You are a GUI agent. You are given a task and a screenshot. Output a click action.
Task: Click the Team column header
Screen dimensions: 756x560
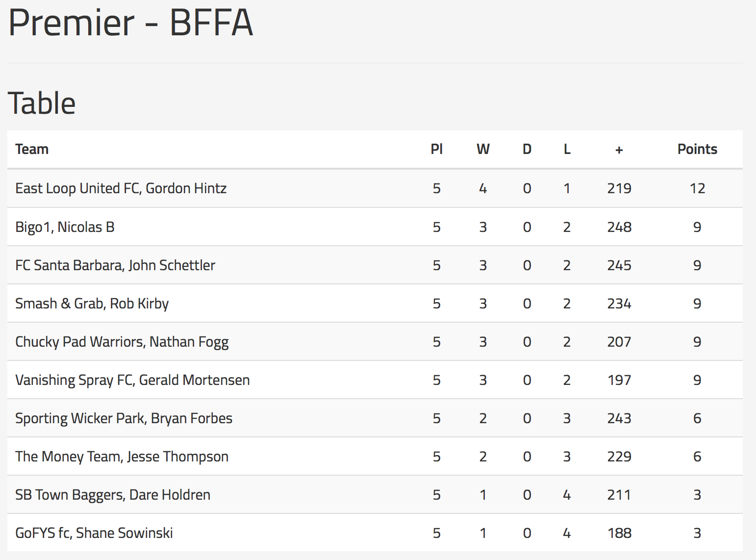(32, 149)
